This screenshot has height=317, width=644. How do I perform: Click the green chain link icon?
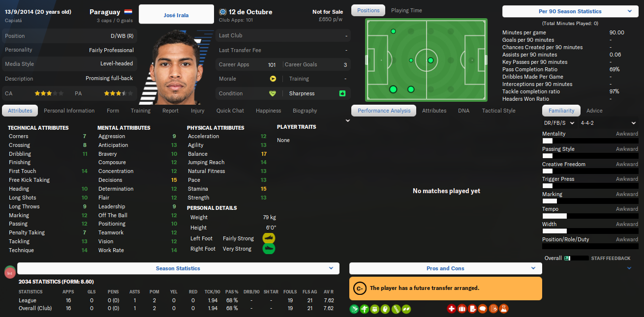click(x=396, y=309)
